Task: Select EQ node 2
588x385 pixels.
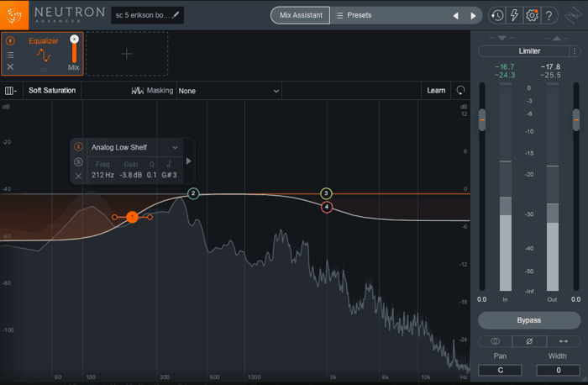Action: (193, 193)
